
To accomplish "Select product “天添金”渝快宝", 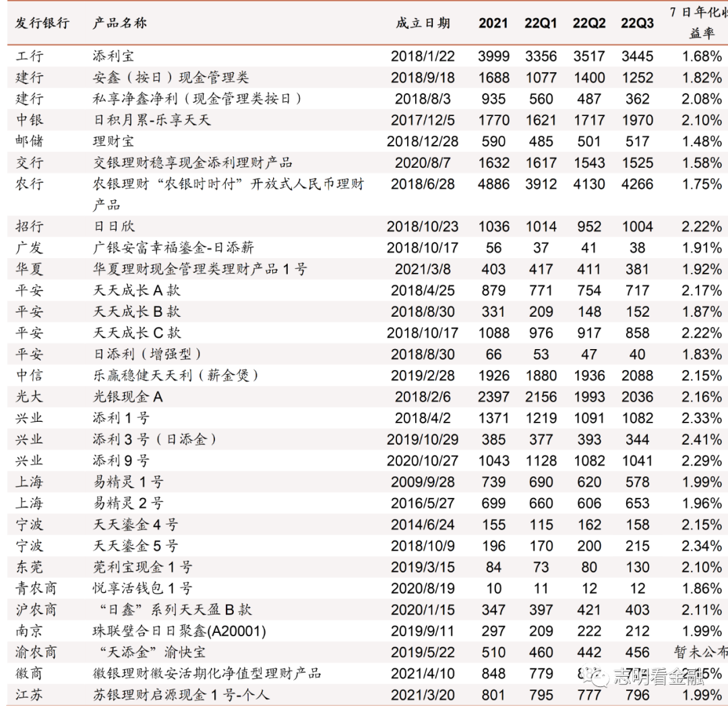I will point(153,652).
